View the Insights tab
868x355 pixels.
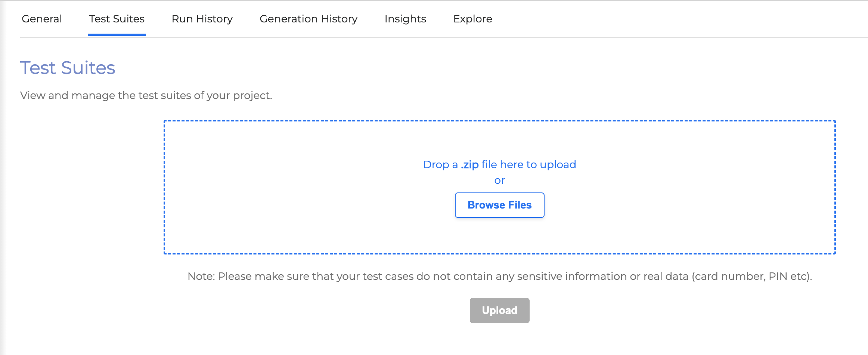tap(405, 19)
